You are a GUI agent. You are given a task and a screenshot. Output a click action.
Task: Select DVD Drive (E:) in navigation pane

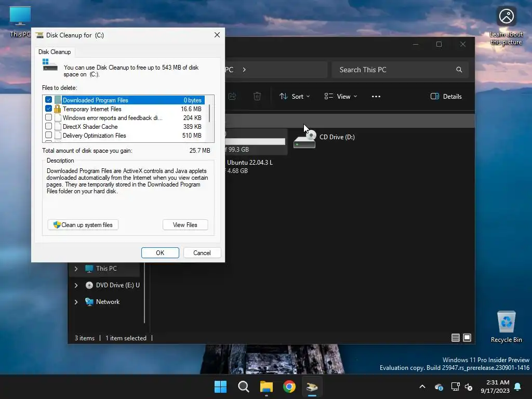pos(112,285)
